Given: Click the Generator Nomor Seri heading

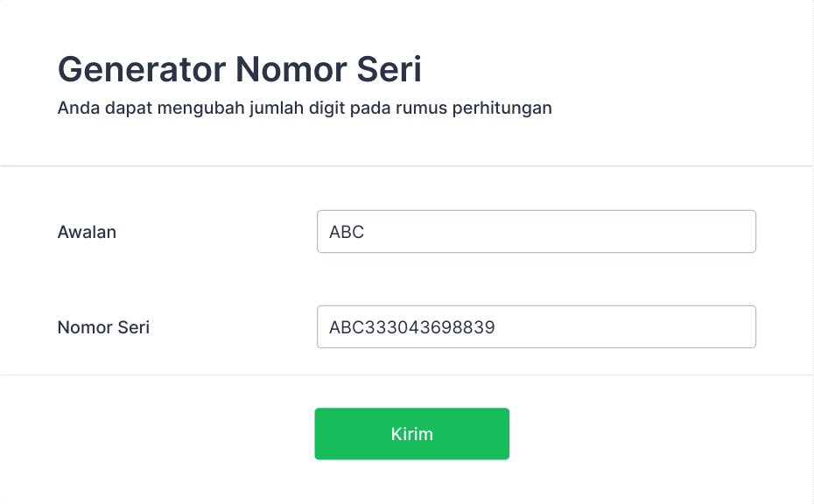Looking at the screenshot, I should (239, 70).
